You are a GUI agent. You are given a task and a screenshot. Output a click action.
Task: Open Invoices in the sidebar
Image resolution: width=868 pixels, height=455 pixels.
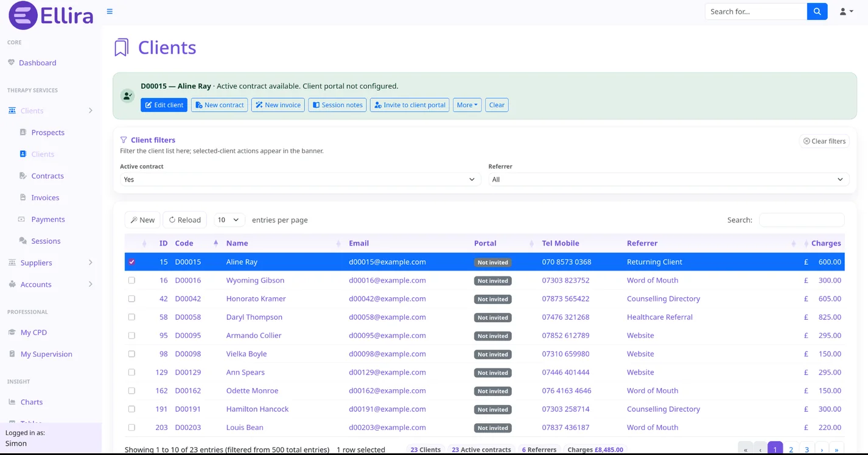[x=45, y=197]
